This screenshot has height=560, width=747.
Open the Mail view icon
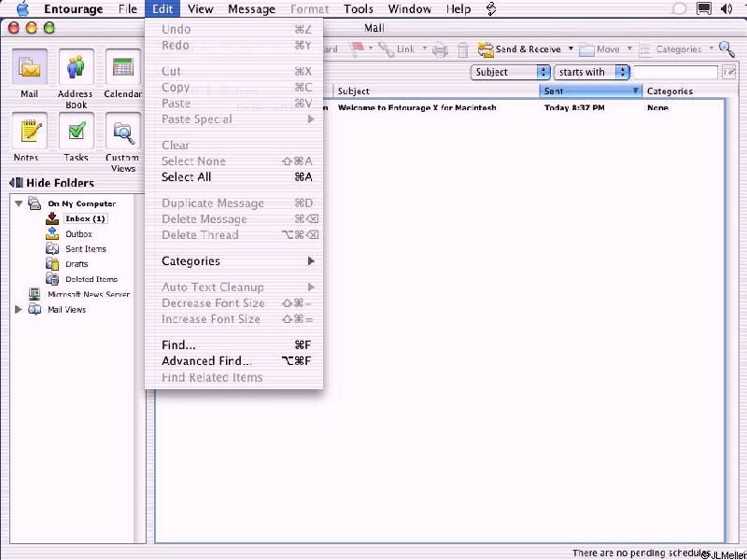(29, 67)
